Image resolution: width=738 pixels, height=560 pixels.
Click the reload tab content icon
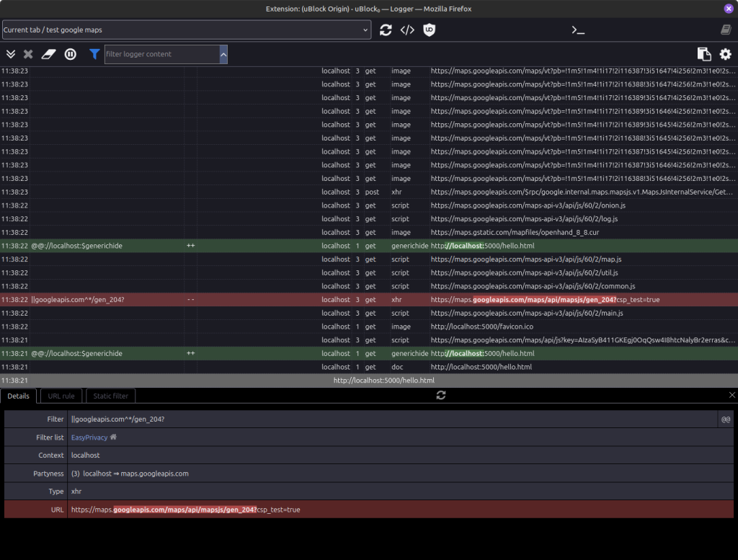coord(386,30)
